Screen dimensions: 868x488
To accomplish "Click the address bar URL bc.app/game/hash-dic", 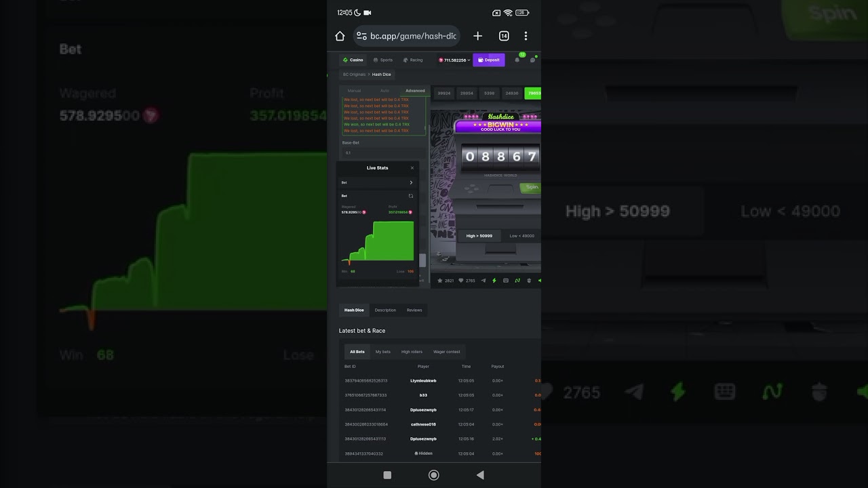I will click(x=413, y=36).
